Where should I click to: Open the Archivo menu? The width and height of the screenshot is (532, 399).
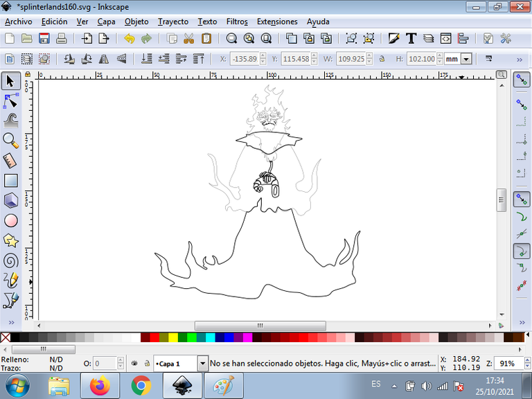click(x=19, y=21)
